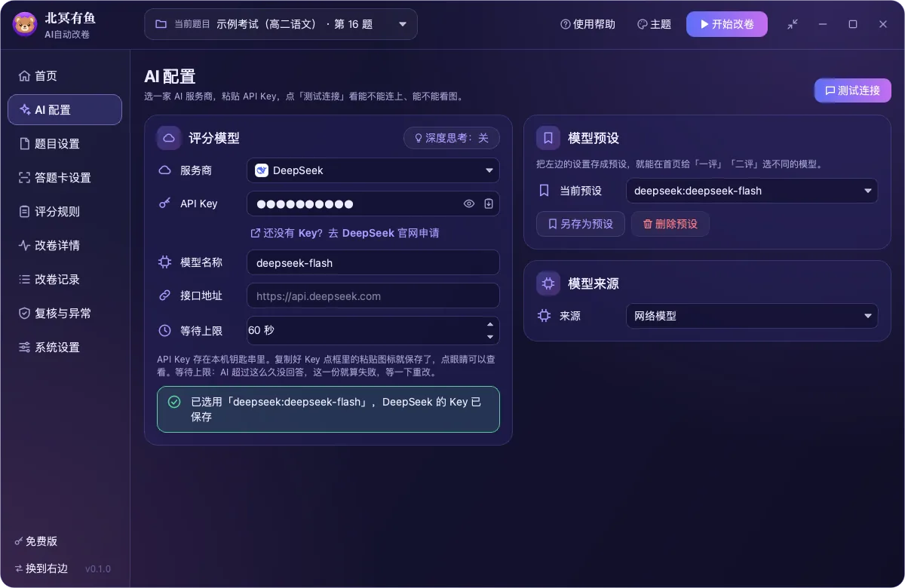Click green check icon in saved notice
The height and width of the screenshot is (588, 905).
174,402
